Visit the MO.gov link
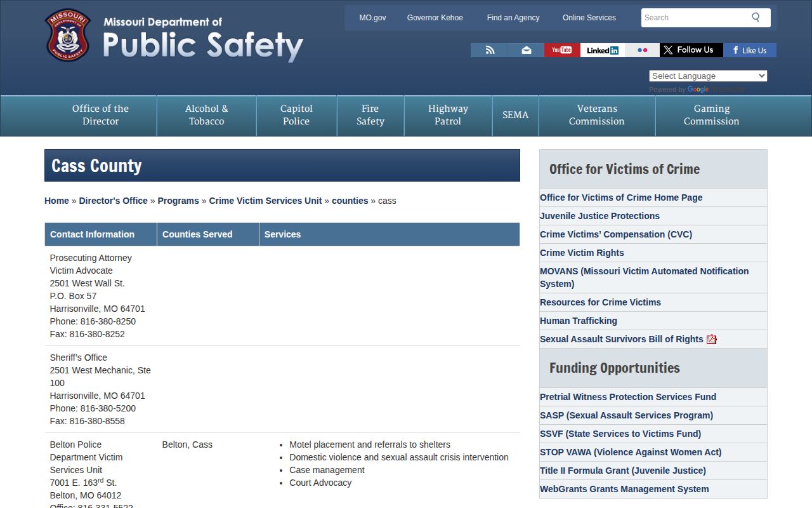The image size is (812, 508). [x=372, y=18]
